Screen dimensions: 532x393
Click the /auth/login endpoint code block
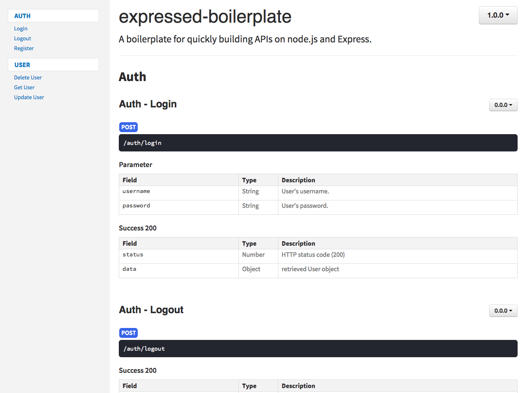(x=318, y=143)
